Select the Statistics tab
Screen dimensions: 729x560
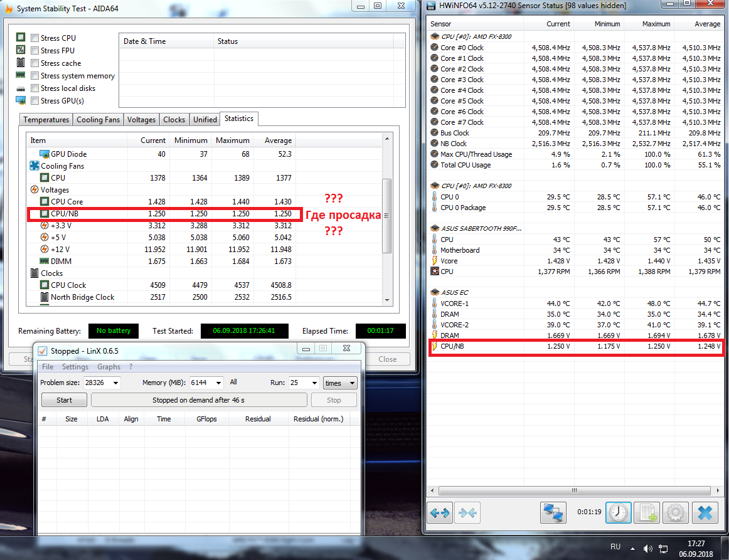[239, 119]
